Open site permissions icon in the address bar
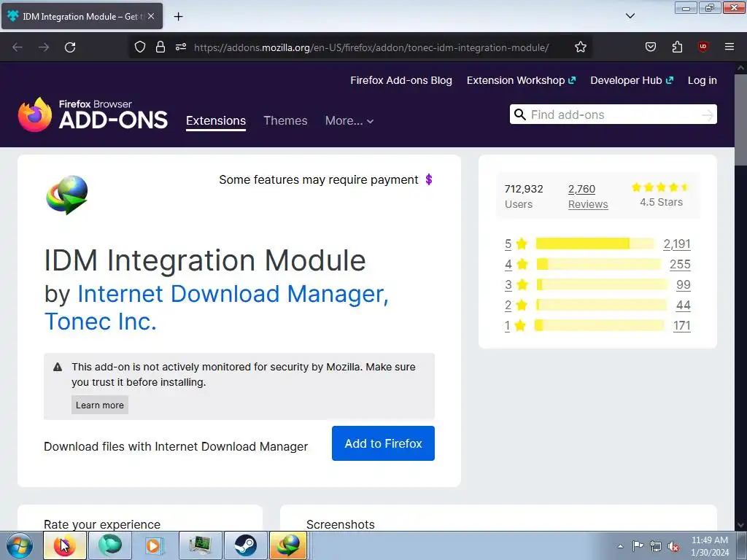Screen dimensions: 747x560 point(181,47)
